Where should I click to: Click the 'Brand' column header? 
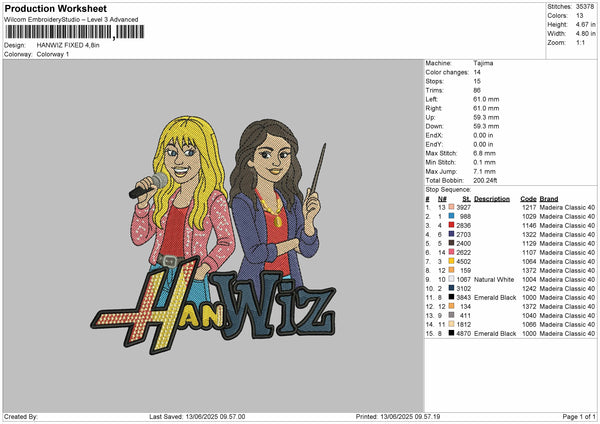tap(549, 199)
